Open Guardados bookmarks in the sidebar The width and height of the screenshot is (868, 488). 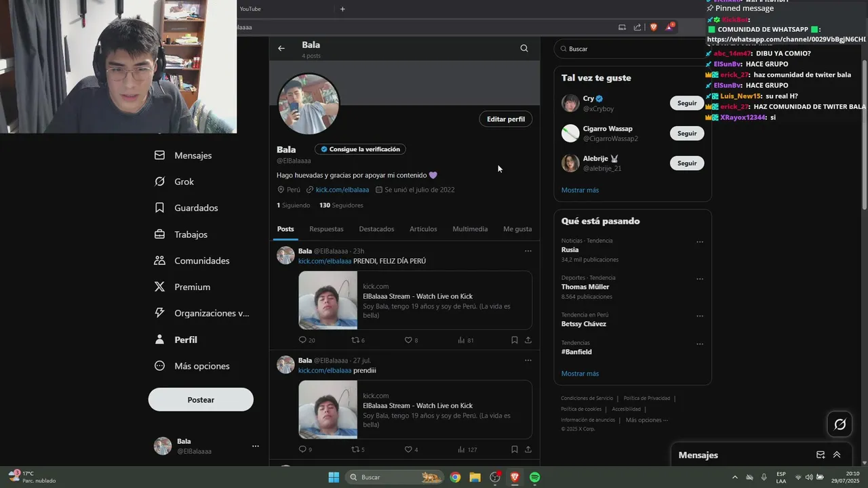[x=186, y=208]
